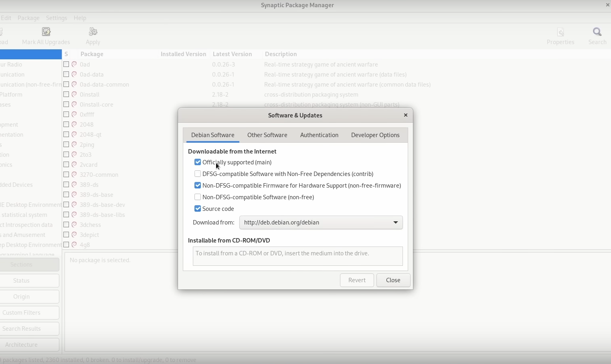Click the Debian icon next to 2048
Viewport: 611px width, 364px height.
click(74, 124)
